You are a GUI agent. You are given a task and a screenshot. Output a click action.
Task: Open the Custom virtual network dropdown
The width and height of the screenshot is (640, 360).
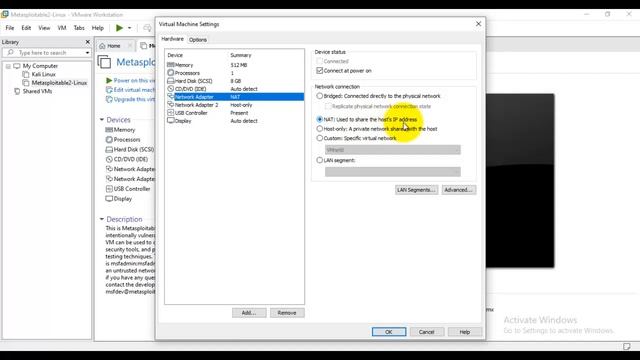tap(393, 150)
